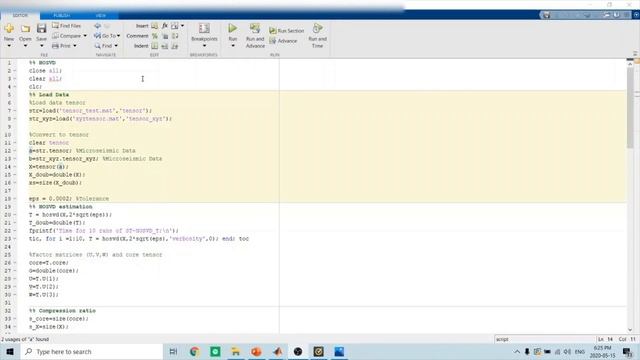Expand the Print dropdown arrow

tap(75, 46)
